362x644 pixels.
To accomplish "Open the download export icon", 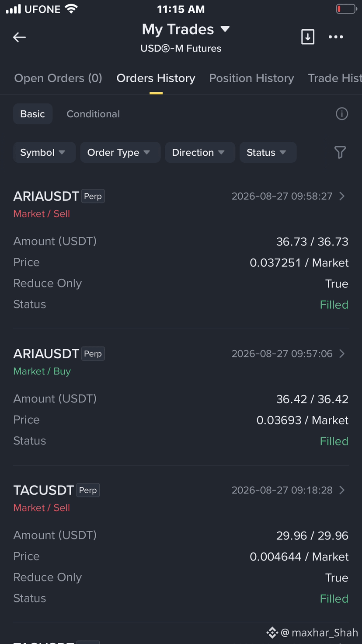I will pyautogui.click(x=308, y=37).
